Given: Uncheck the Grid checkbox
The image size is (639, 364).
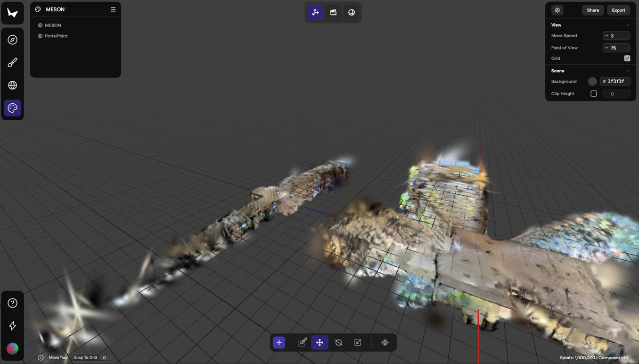Looking at the screenshot, I should [627, 59].
